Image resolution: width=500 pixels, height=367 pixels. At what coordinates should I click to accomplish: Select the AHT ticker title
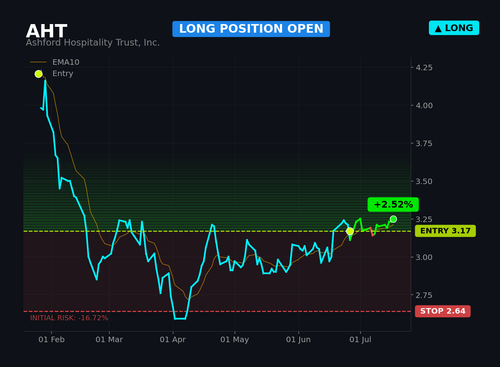(x=47, y=31)
